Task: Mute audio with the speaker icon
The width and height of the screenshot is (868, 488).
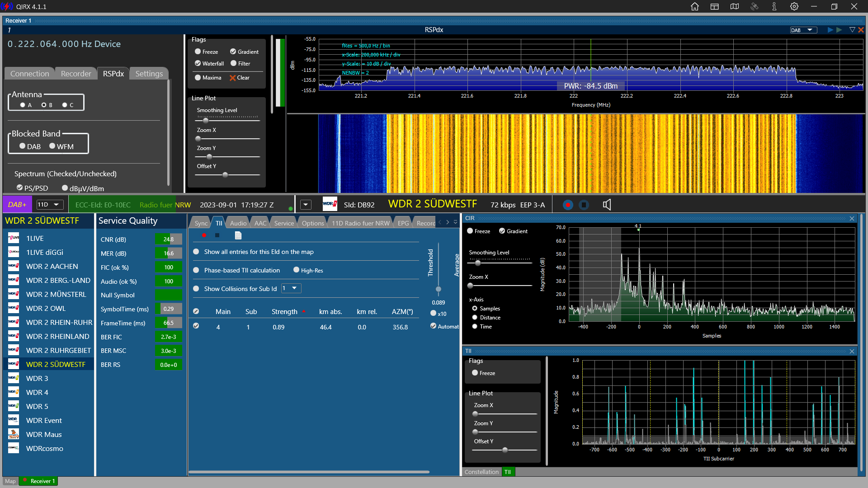Action: point(607,205)
